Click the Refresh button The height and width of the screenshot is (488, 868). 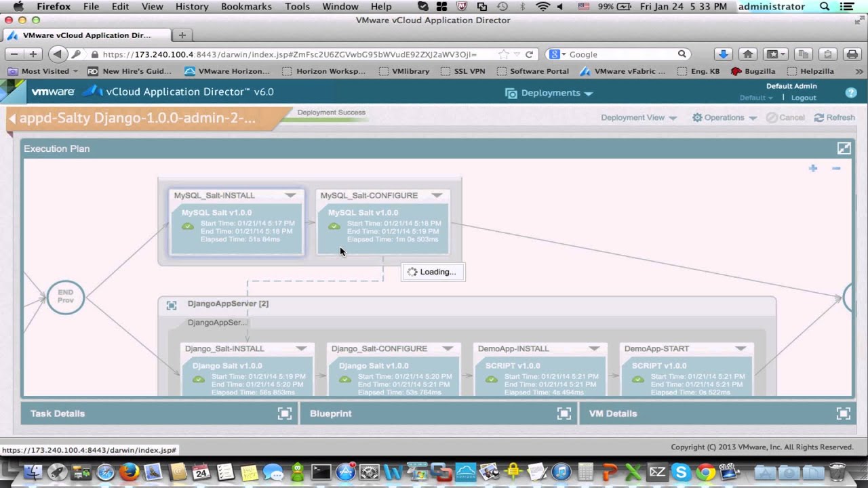[x=835, y=118]
